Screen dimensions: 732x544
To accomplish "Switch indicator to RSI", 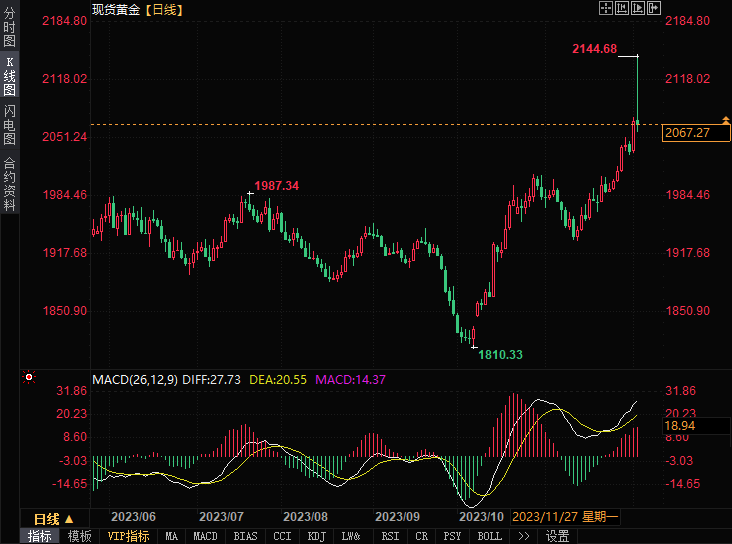I will point(390,536).
